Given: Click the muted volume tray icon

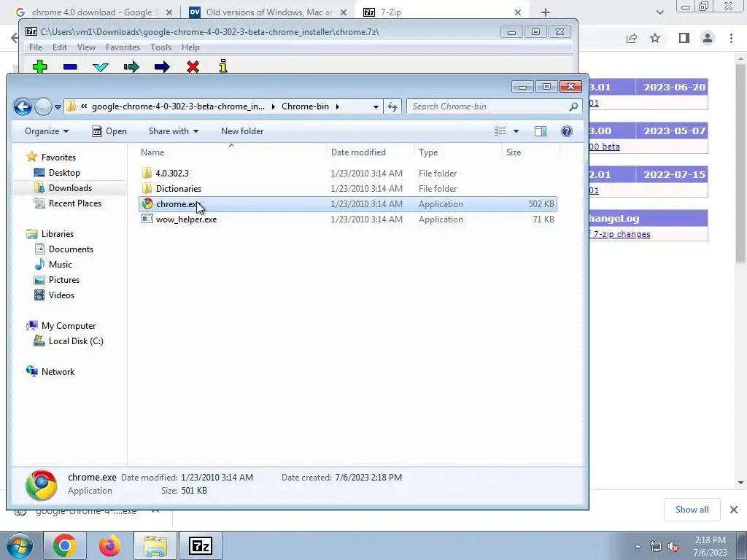Looking at the screenshot, I should coord(673,547).
